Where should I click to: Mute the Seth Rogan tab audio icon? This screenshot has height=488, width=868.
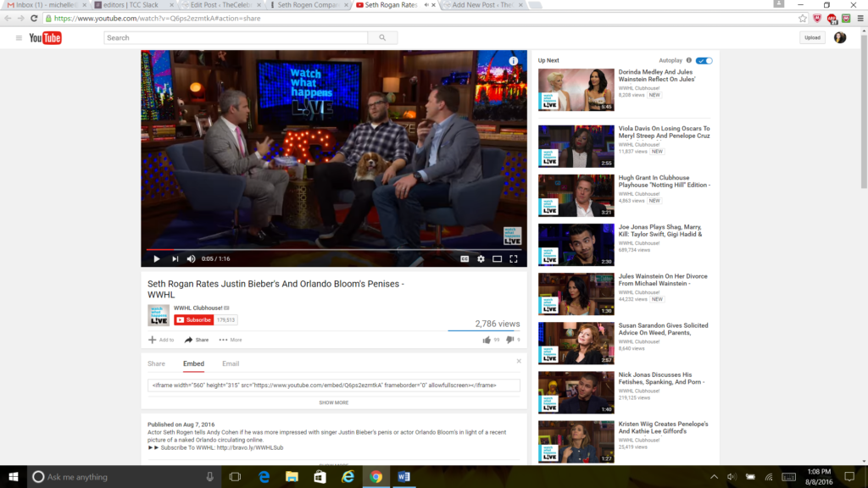click(x=426, y=5)
